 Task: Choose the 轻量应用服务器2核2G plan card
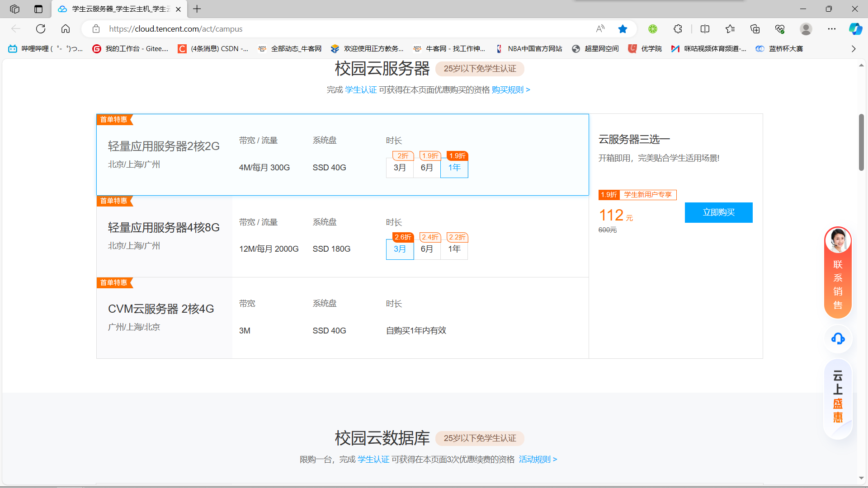pyautogui.click(x=343, y=155)
